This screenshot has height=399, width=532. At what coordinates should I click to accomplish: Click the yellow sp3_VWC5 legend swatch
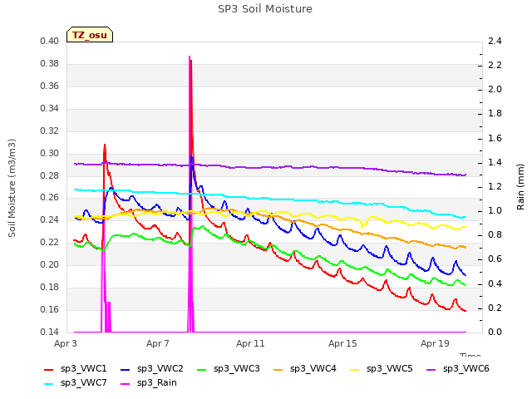pyautogui.click(x=355, y=369)
